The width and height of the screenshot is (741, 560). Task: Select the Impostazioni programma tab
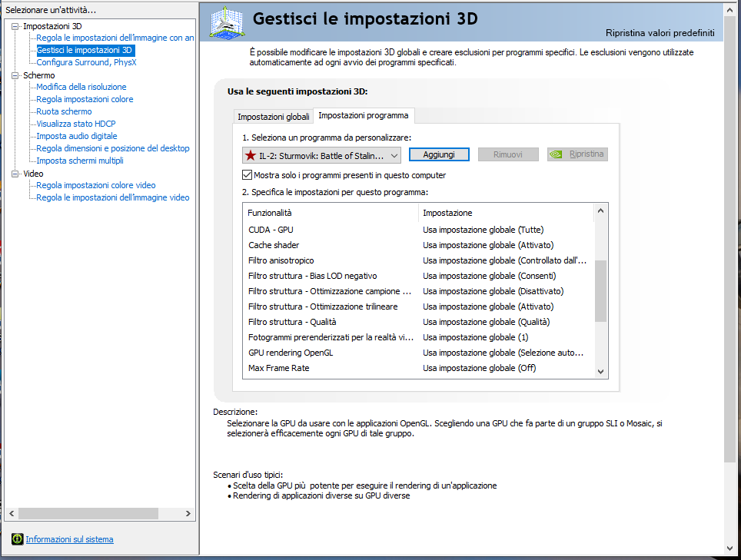point(363,116)
